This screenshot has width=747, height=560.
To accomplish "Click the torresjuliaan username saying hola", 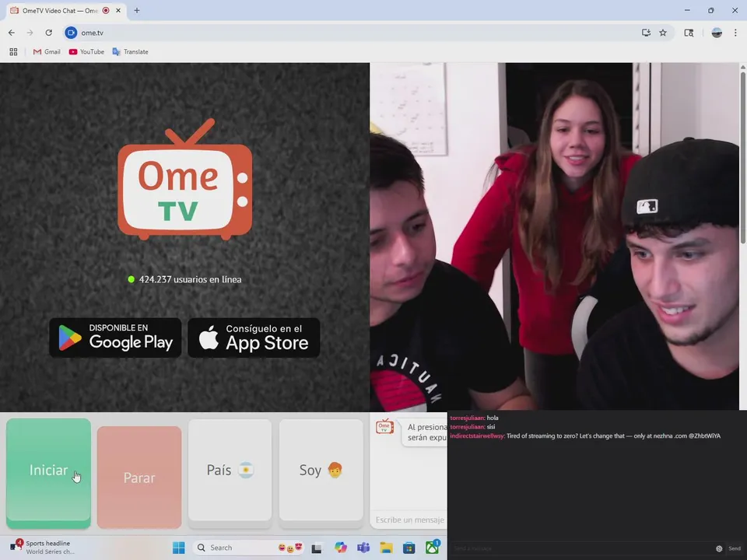I will (x=468, y=418).
